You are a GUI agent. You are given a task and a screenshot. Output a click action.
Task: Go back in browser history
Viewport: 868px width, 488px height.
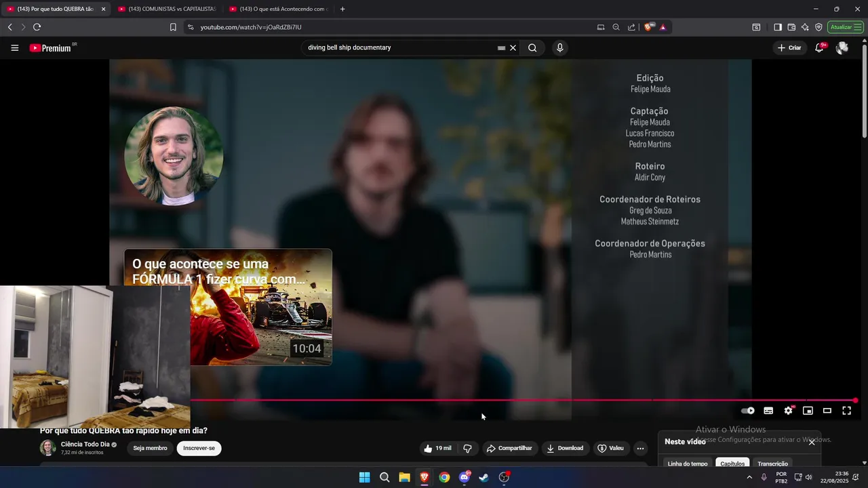click(x=9, y=27)
